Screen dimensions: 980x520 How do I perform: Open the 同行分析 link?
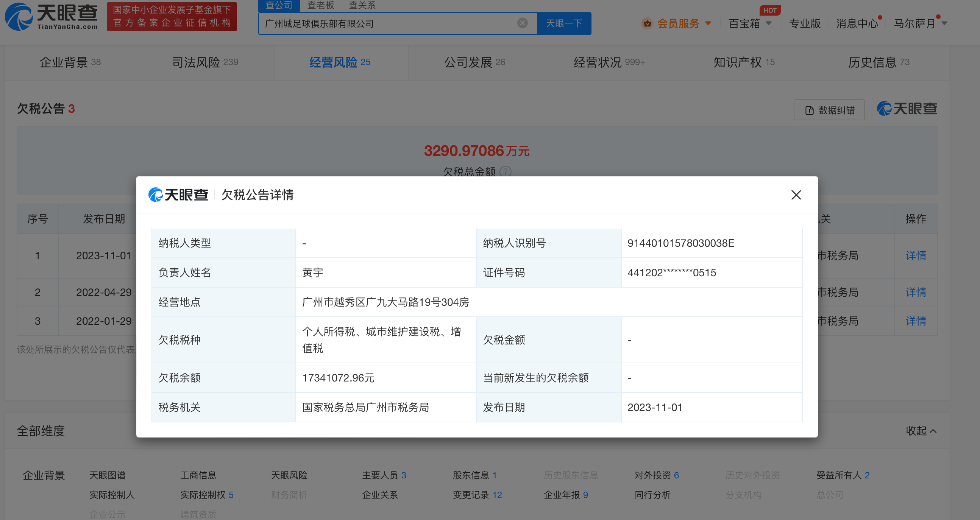click(652, 495)
